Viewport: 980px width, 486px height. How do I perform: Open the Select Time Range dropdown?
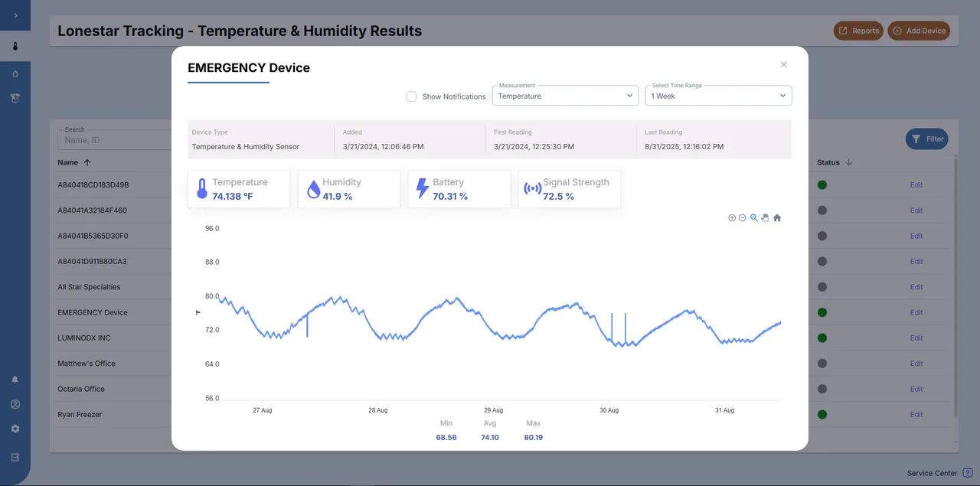pyautogui.click(x=717, y=95)
